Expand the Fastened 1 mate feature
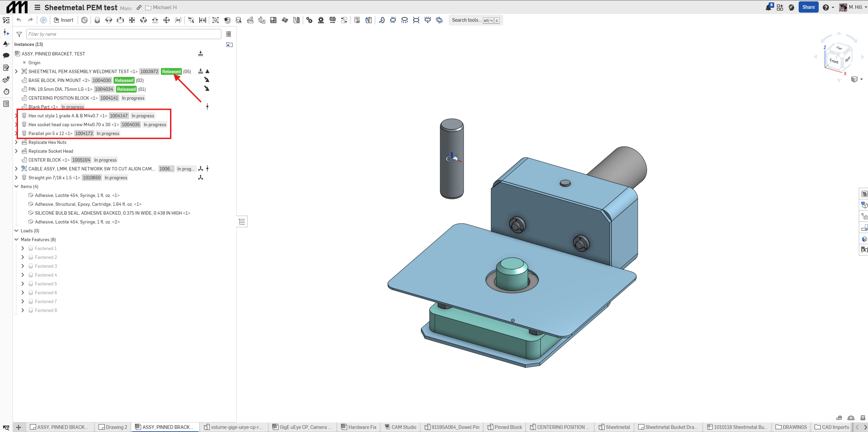Screen dimensions: 868x432 (x=23, y=248)
